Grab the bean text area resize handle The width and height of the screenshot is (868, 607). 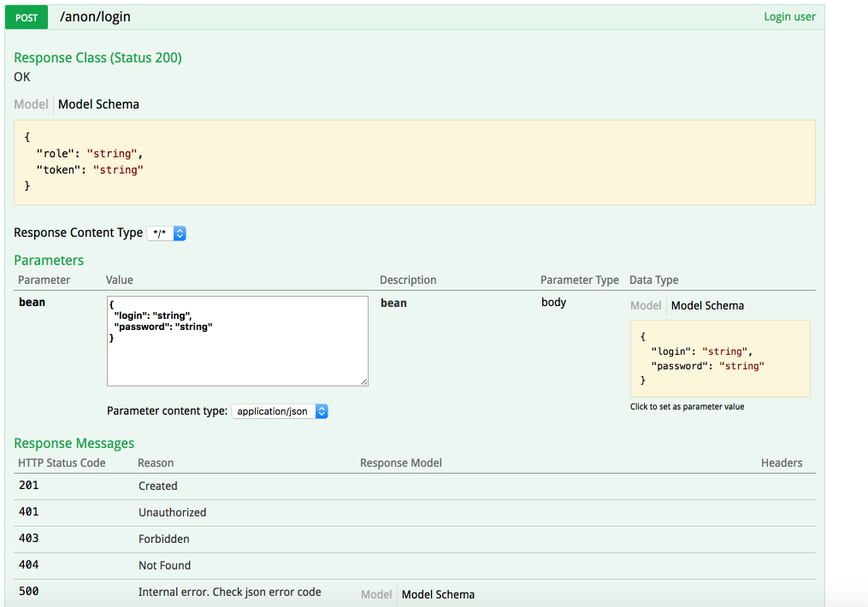(x=364, y=382)
